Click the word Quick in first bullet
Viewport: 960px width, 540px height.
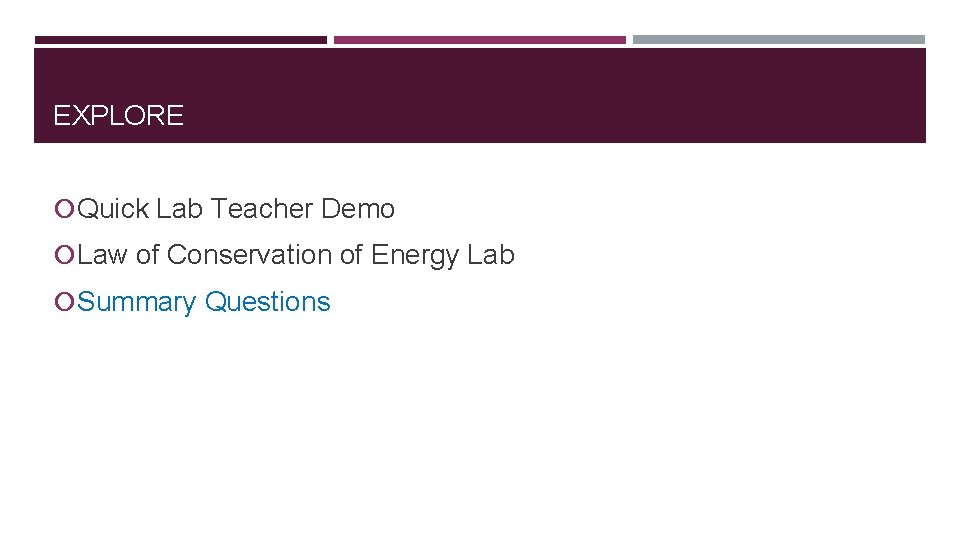[x=113, y=209]
